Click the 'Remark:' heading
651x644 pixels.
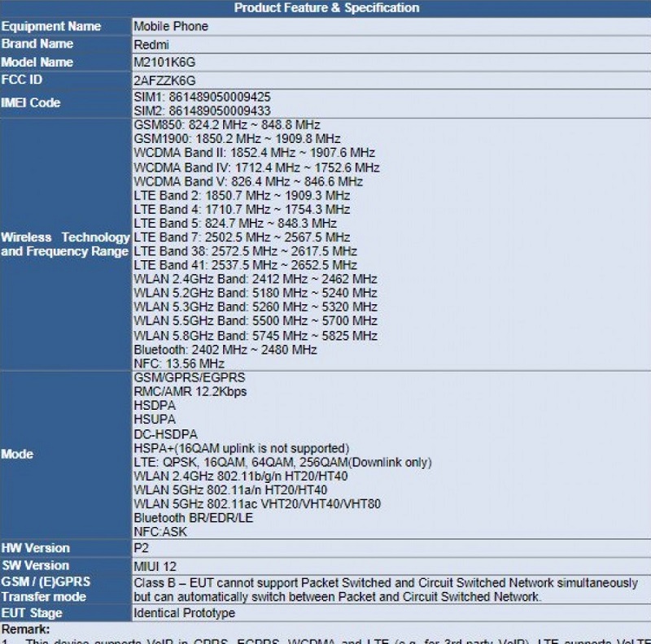point(25,629)
